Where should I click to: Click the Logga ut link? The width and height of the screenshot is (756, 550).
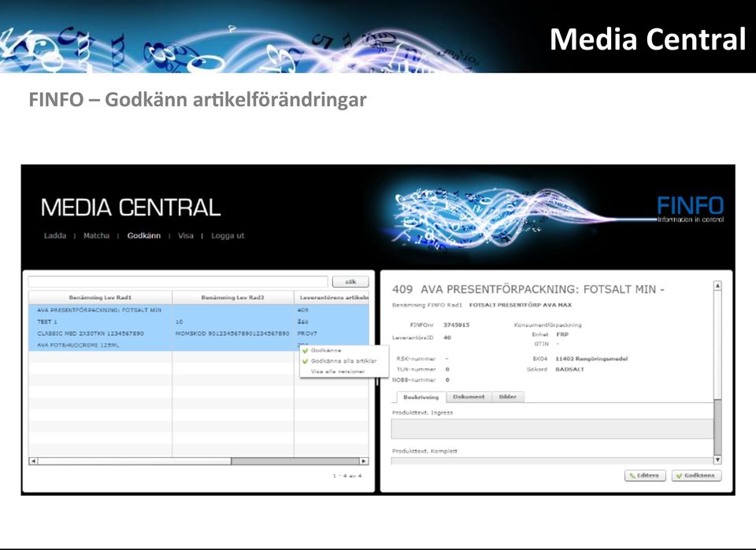(228, 235)
